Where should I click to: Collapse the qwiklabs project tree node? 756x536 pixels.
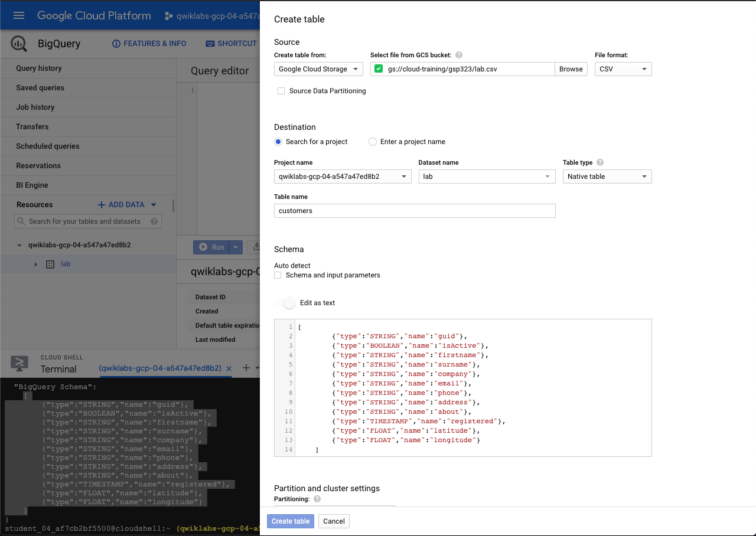click(x=19, y=245)
